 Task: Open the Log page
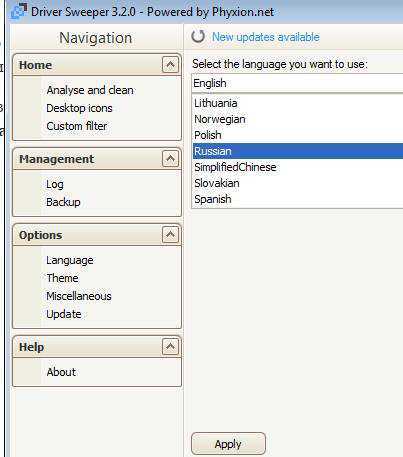point(55,184)
